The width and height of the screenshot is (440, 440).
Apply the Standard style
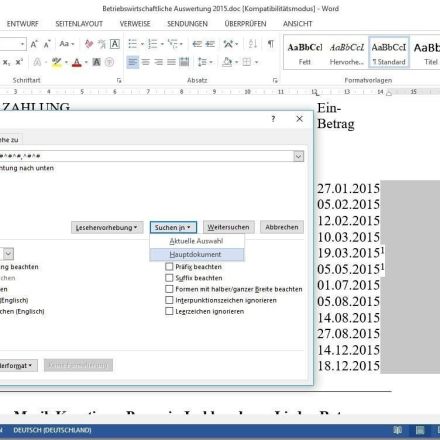point(389,53)
